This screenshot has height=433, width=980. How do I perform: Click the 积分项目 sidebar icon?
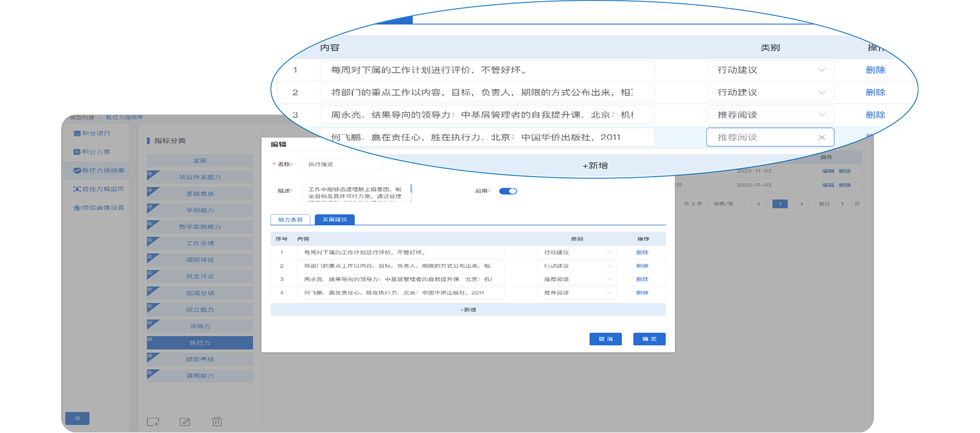click(x=77, y=134)
